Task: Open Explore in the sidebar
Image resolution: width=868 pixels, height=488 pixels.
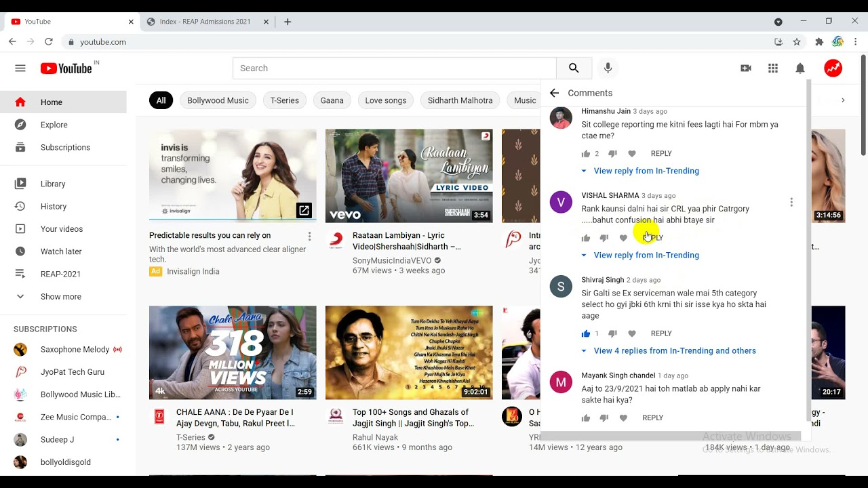Action: click(63, 125)
